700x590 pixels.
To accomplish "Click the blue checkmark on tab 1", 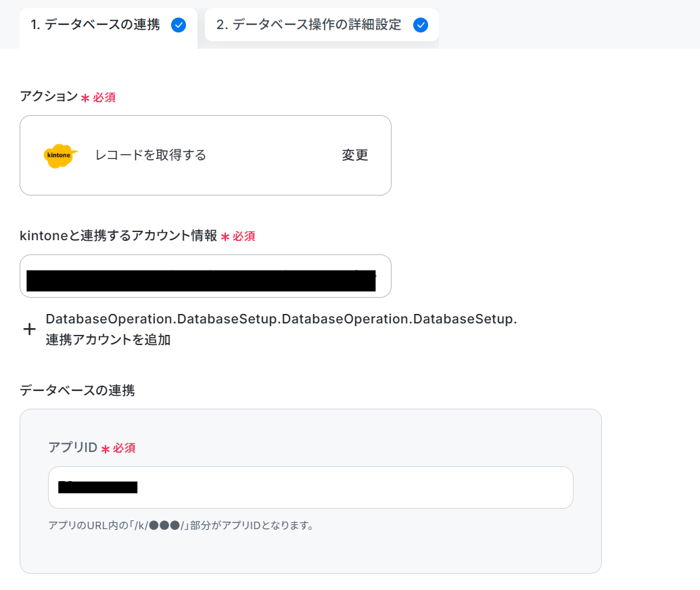I will point(179,25).
